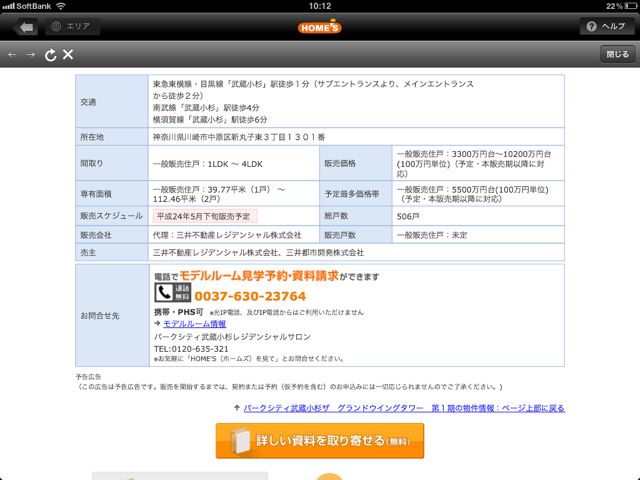Select the 1LDK ～ 4LDK layout text
This screenshot has height=480, width=640.
pyautogui.click(x=235, y=164)
